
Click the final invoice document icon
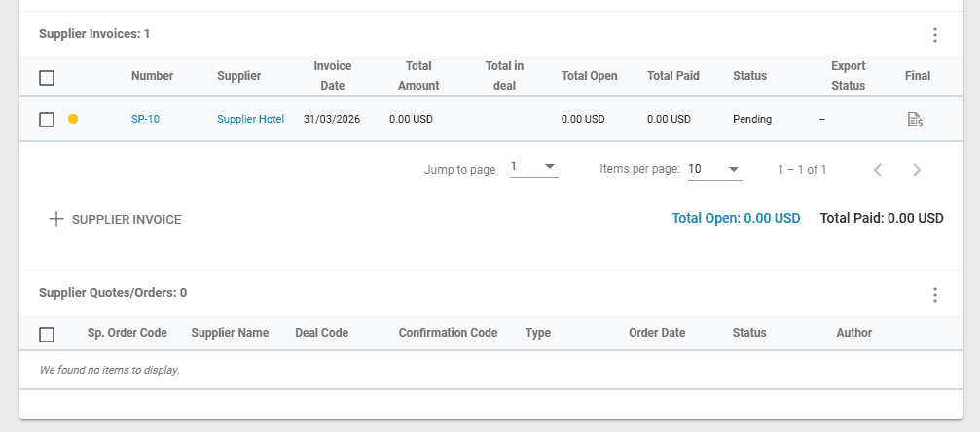coord(915,120)
